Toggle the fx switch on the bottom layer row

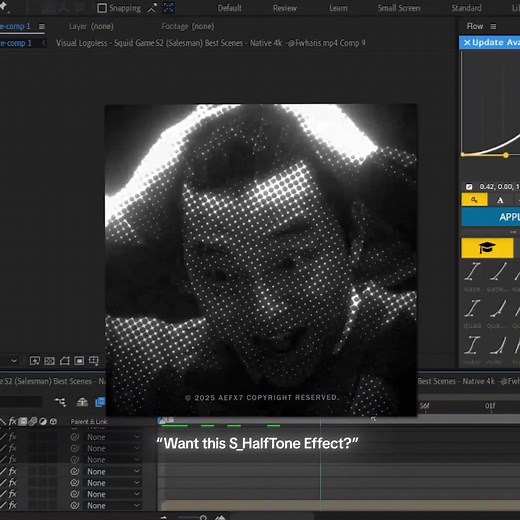(x=12, y=505)
